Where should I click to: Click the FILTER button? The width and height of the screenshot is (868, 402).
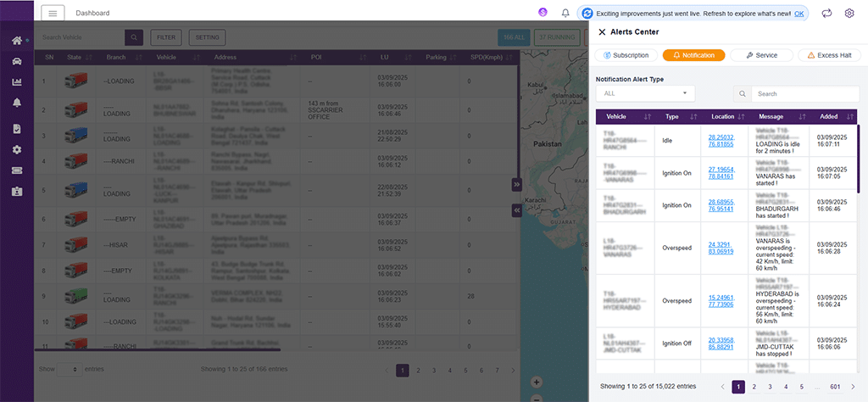(x=166, y=37)
